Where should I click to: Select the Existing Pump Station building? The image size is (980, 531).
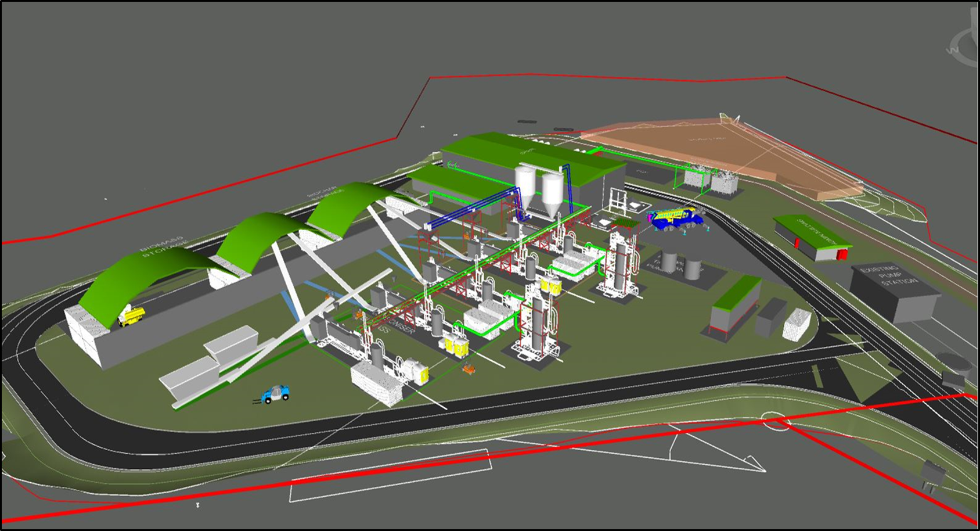895,292
